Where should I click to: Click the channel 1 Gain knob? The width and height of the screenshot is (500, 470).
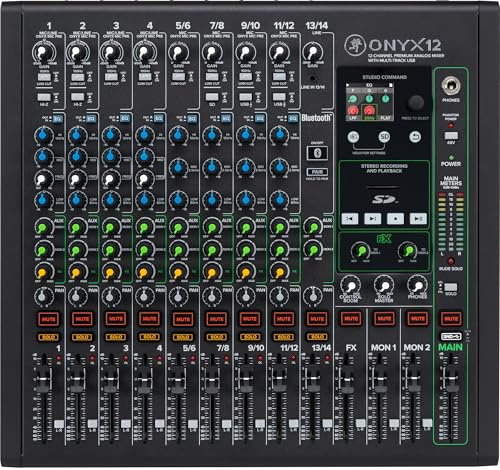pos(44,52)
